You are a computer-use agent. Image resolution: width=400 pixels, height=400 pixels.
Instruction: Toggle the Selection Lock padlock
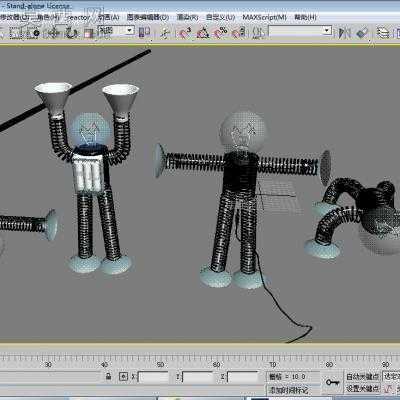tap(108, 377)
